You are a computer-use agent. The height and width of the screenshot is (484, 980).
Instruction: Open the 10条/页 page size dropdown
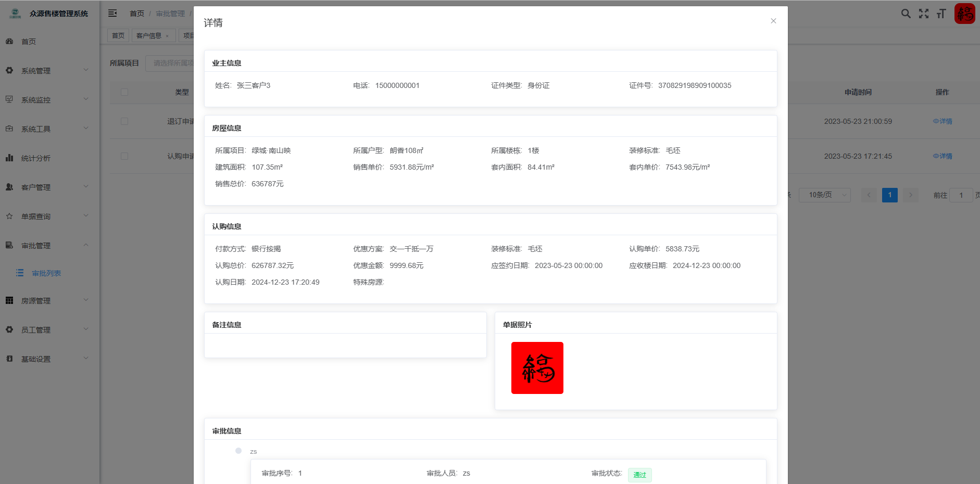point(825,195)
